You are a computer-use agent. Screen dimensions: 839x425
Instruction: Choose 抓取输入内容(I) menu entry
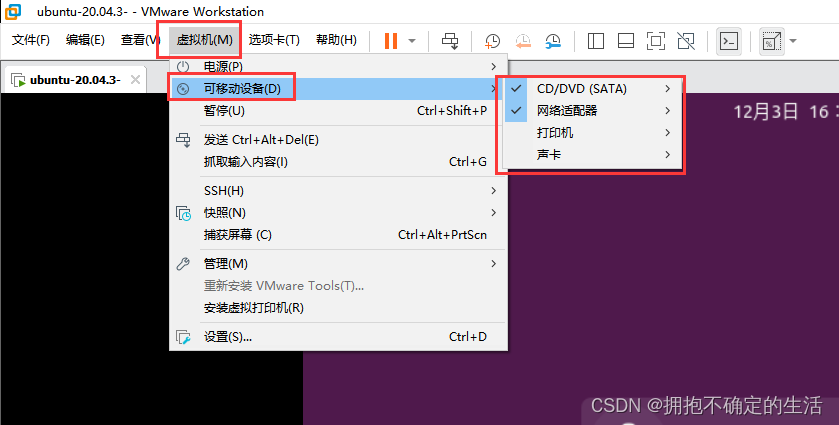(x=338, y=162)
